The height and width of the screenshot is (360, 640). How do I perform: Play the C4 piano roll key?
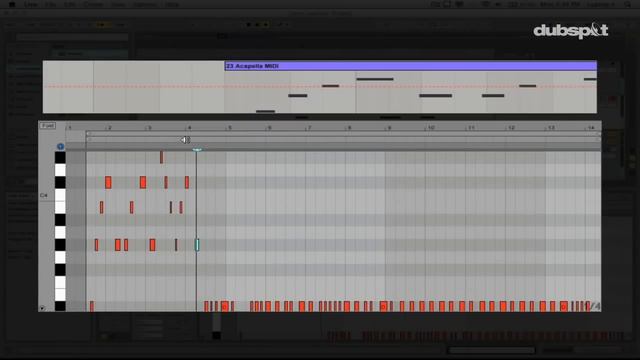(x=60, y=195)
